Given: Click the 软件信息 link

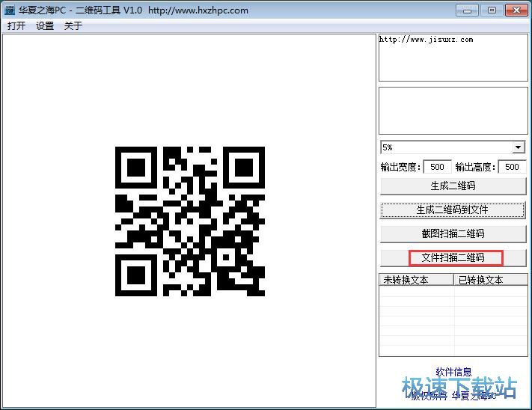Looking at the screenshot, I should click(x=453, y=372).
